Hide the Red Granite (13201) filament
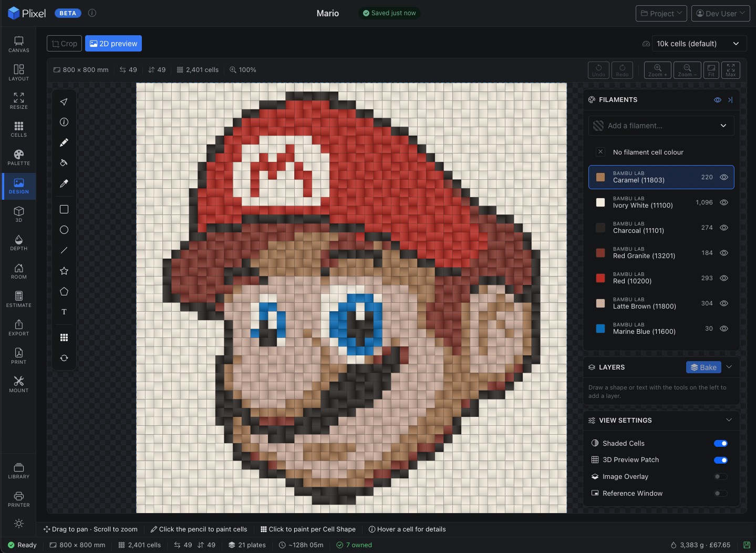 click(724, 253)
